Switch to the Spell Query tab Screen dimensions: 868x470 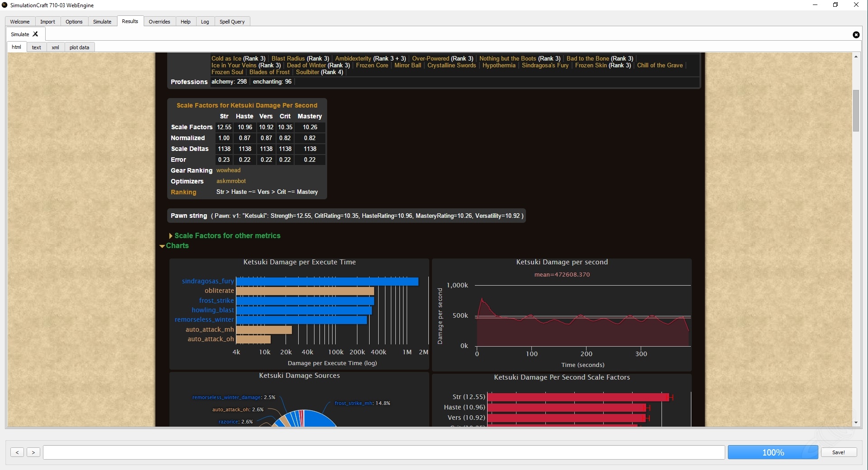pos(232,22)
